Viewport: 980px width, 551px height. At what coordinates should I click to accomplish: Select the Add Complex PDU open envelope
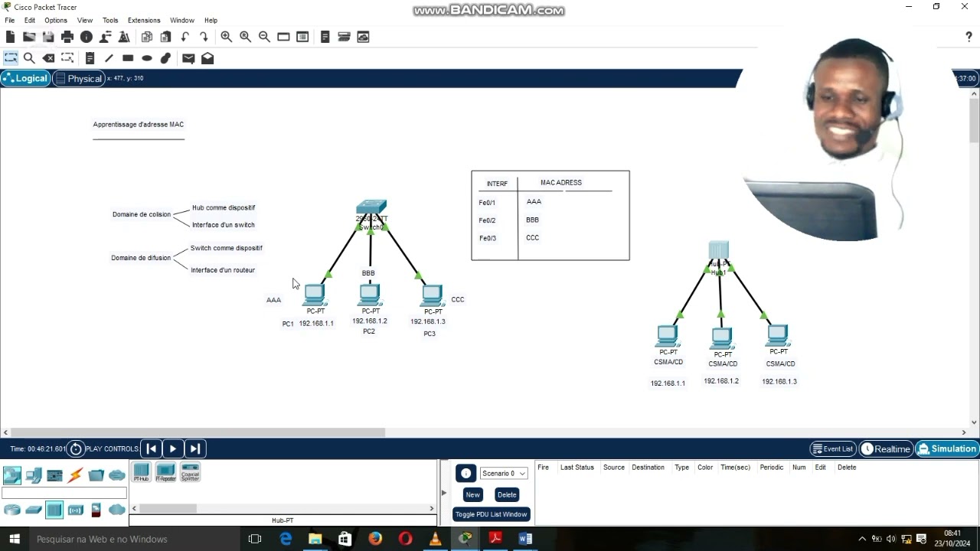click(x=207, y=58)
